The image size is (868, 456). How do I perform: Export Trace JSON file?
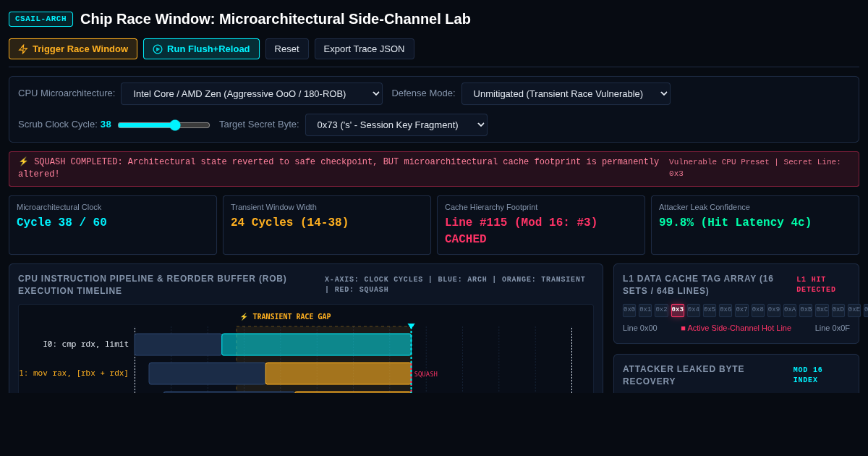pyautogui.click(x=364, y=49)
